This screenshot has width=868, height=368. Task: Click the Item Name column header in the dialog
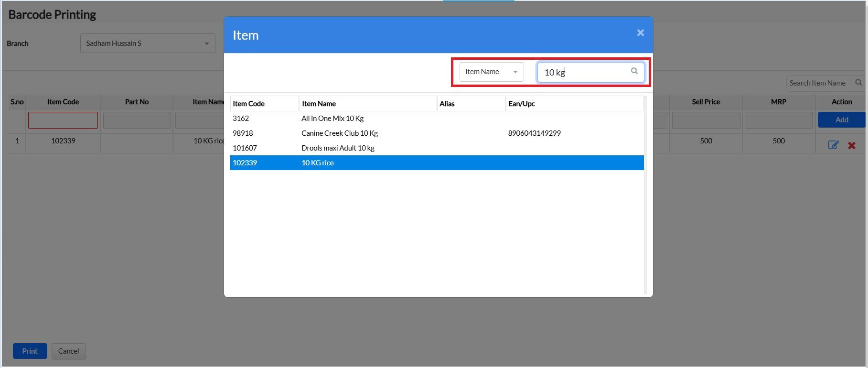pyautogui.click(x=367, y=104)
